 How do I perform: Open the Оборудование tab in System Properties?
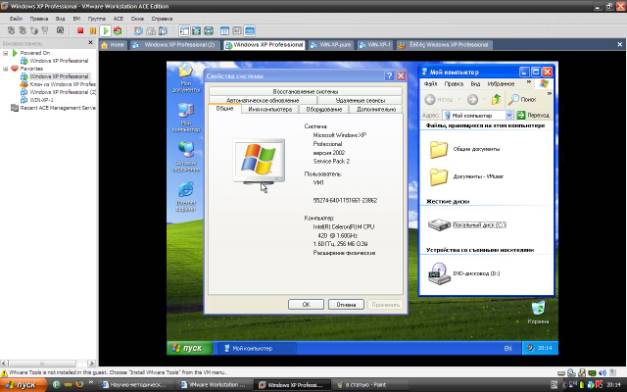(x=324, y=109)
